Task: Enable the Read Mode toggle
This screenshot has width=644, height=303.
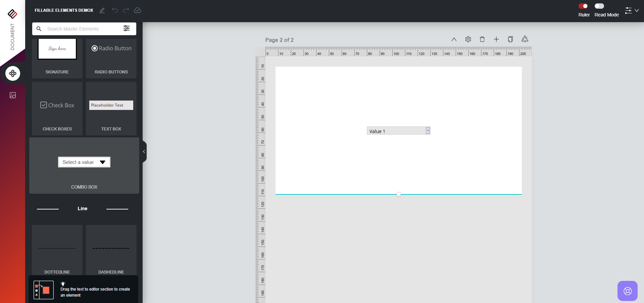Action: coord(599,6)
